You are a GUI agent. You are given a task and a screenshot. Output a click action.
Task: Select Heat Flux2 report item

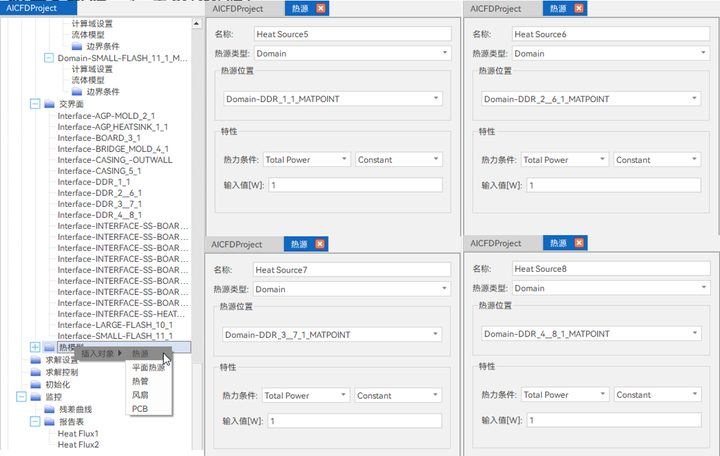(78, 445)
